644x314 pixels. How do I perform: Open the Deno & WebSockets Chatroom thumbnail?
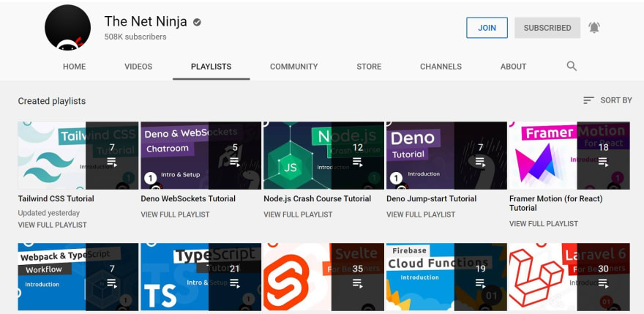[x=201, y=155]
